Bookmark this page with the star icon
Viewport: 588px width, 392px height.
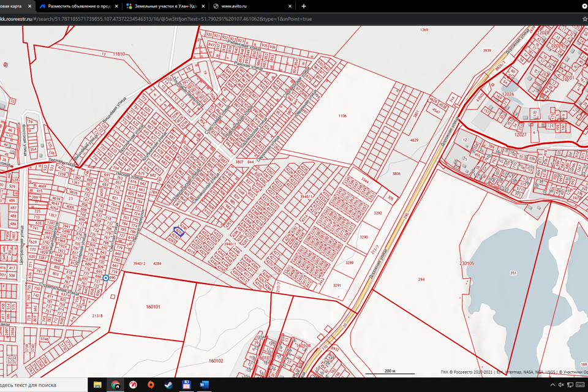(x=585, y=19)
